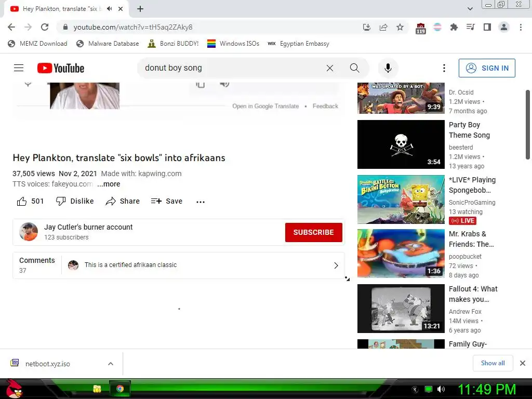
Task: Open the Dr. Ocsid video thumbnail
Action: (401, 98)
